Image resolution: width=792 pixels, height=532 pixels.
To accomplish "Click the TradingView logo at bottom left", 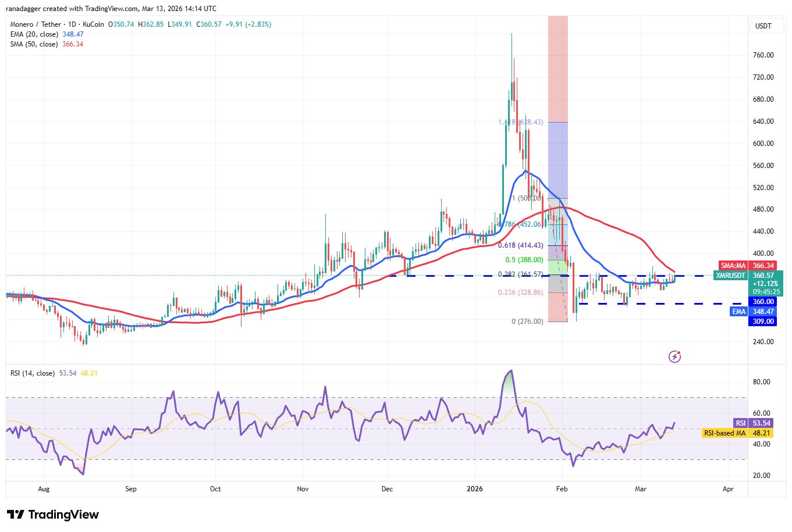I will [x=53, y=515].
